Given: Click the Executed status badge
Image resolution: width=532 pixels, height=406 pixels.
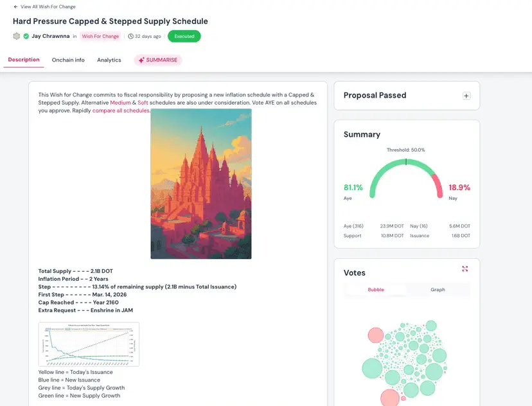Looking at the screenshot, I should pyautogui.click(x=184, y=36).
